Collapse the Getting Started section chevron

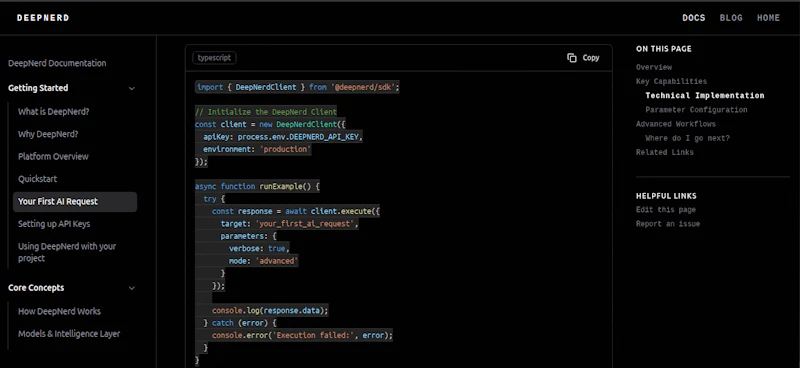[x=132, y=88]
